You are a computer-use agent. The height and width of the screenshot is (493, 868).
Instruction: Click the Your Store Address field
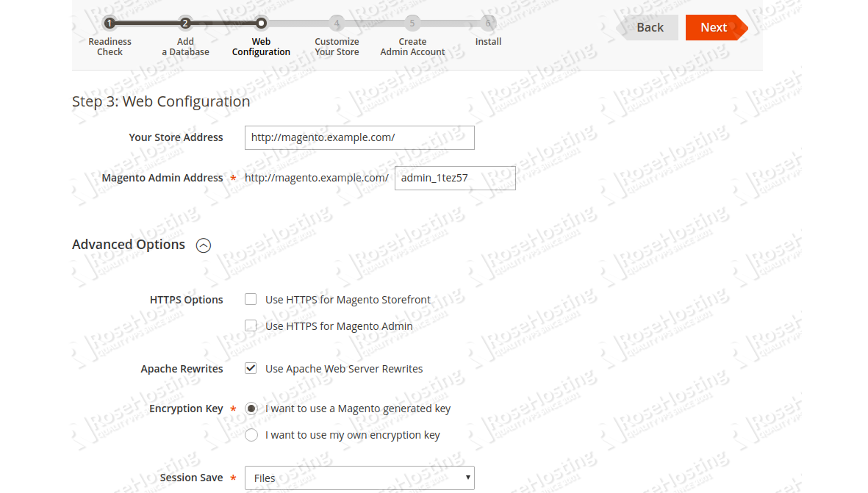coord(359,137)
